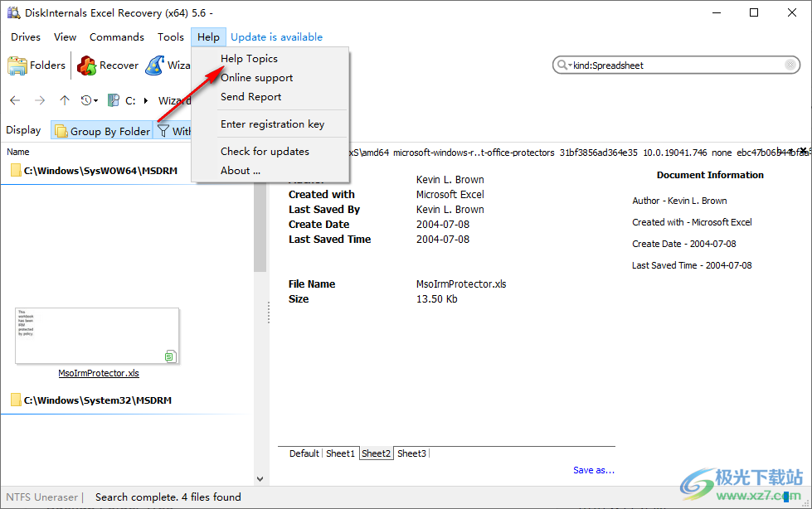Open the View menu
812x509 pixels.
(65, 37)
